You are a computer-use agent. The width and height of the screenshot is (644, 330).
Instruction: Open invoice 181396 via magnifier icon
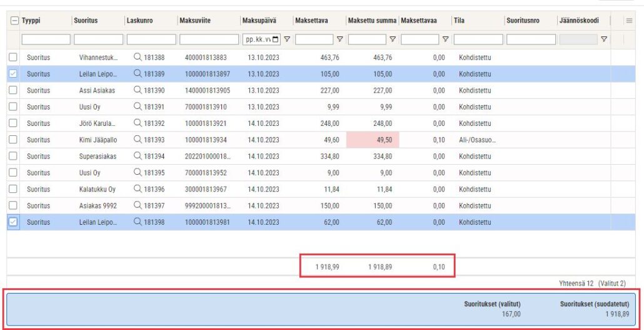[x=138, y=189]
